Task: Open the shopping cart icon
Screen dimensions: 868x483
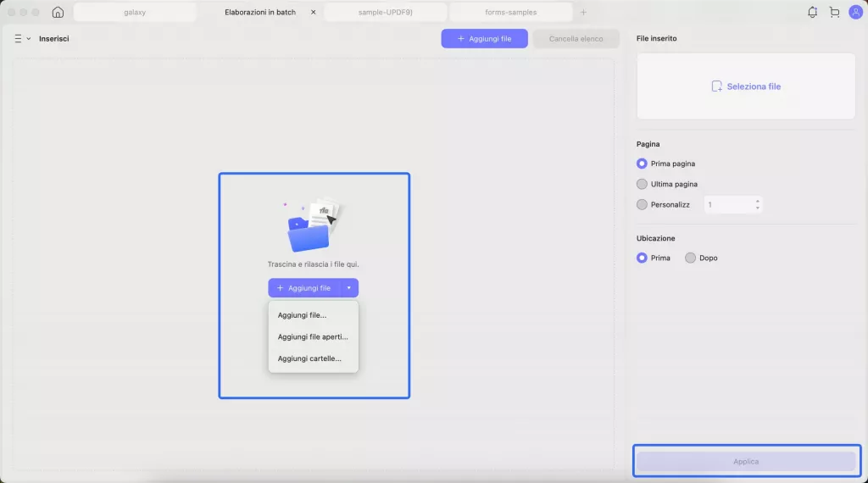Action: click(834, 12)
